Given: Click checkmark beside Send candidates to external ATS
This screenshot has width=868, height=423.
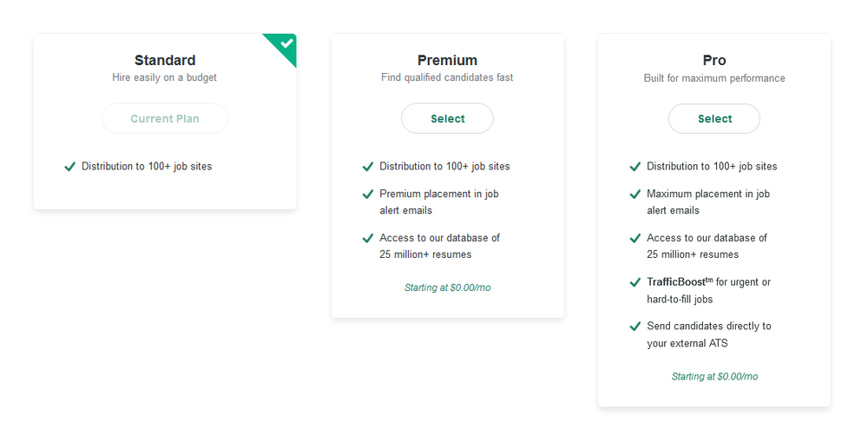Looking at the screenshot, I should click(635, 327).
